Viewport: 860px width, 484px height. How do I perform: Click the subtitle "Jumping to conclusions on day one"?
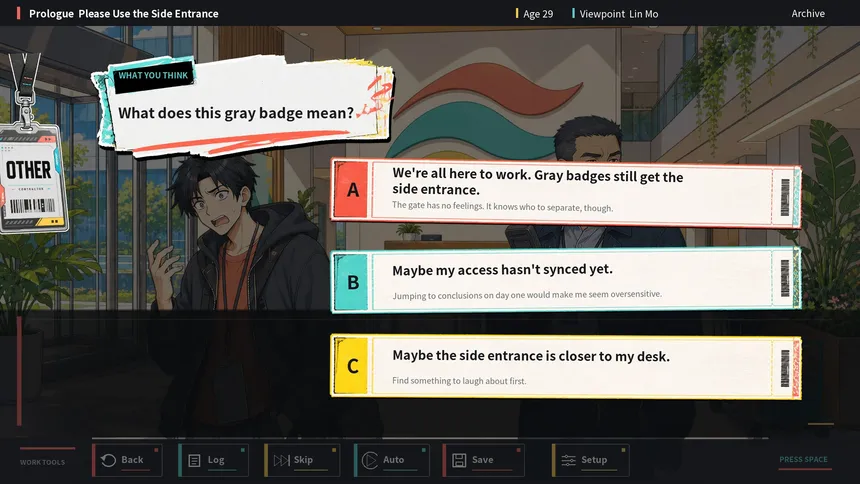pyautogui.click(x=527, y=295)
